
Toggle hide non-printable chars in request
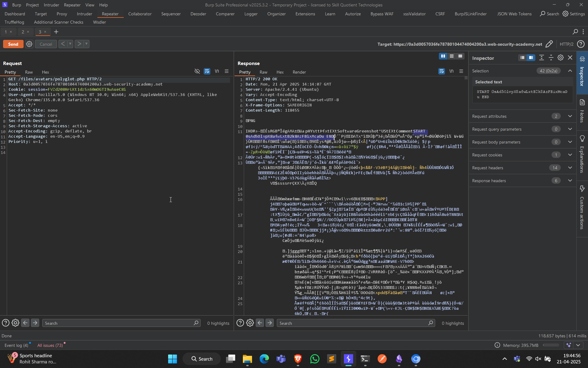[197, 71]
